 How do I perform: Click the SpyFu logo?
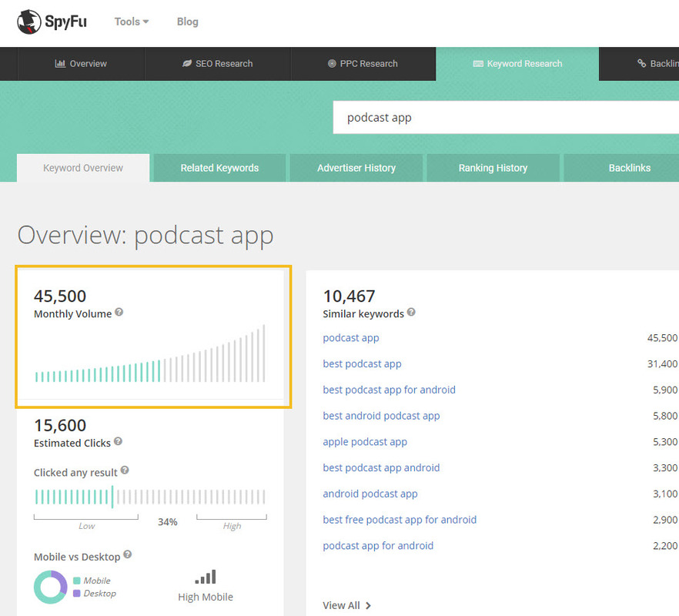point(52,22)
